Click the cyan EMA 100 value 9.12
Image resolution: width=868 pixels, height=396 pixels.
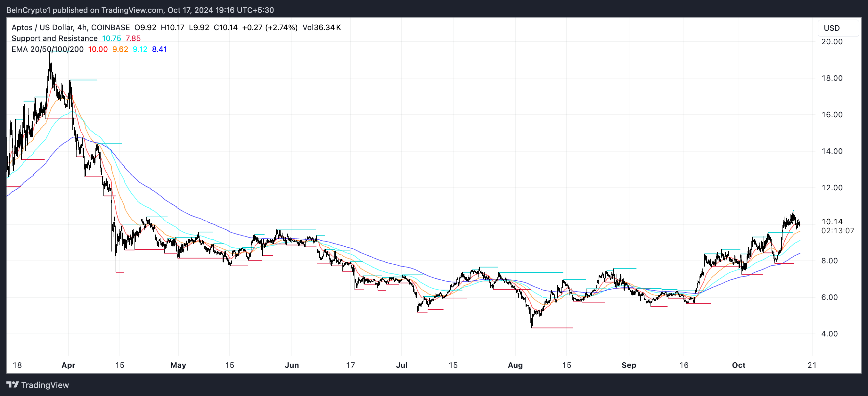(140, 49)
